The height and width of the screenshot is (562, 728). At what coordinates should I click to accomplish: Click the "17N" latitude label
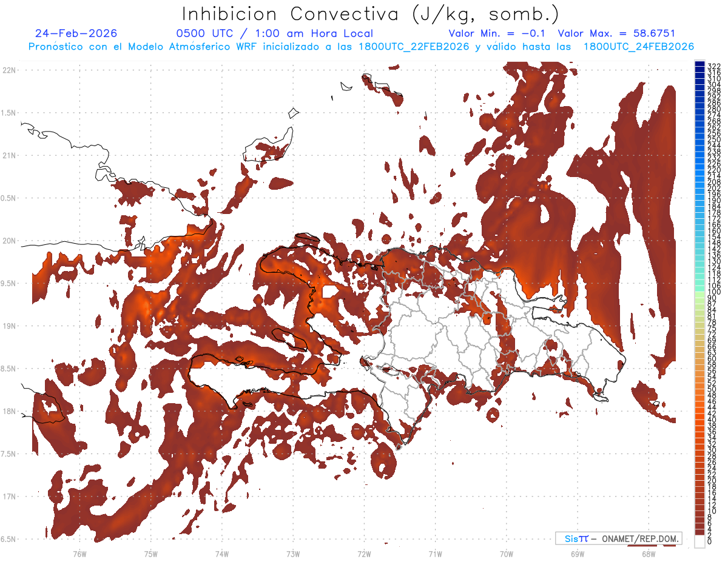9,497
